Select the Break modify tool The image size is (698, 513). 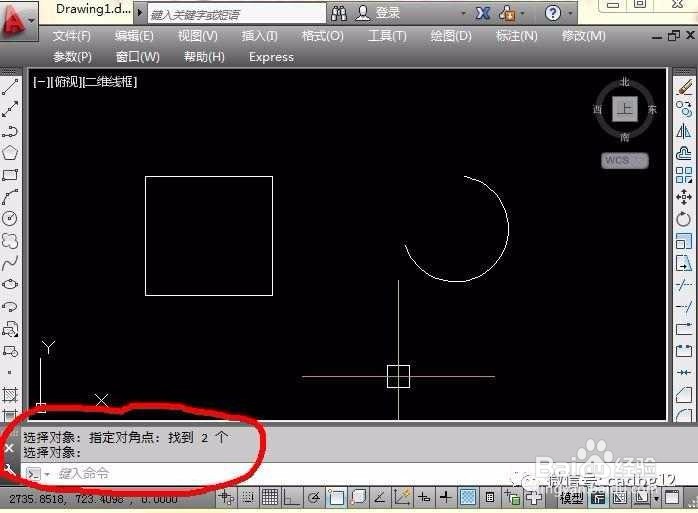tap(684, 350)
